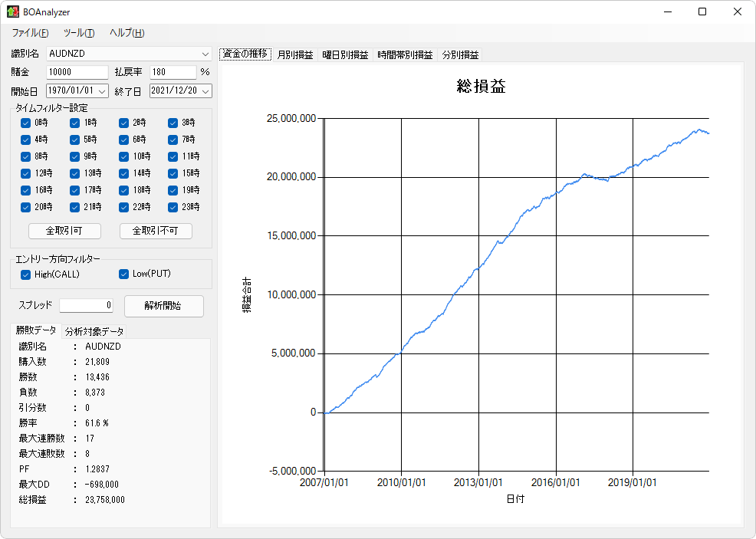Toggle the 0時 time filter checkbox
756x539 pixels.
coord(25,123)
